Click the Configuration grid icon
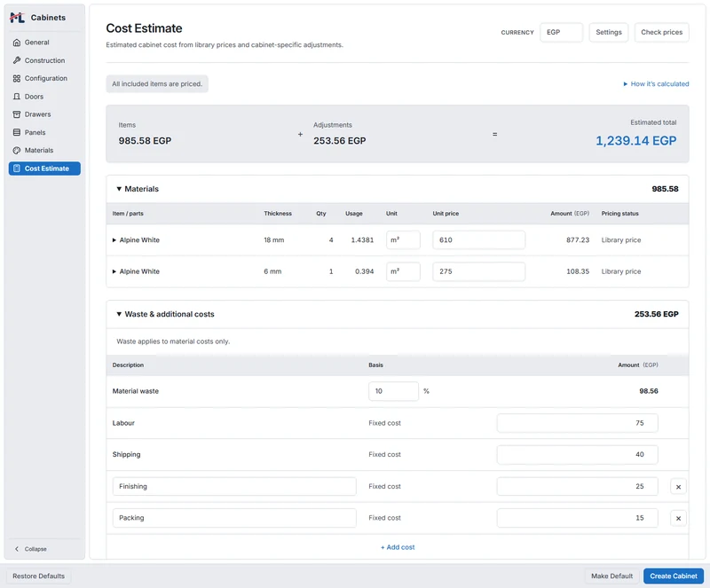Screen dimensions: 710x588 click(17, 78)
